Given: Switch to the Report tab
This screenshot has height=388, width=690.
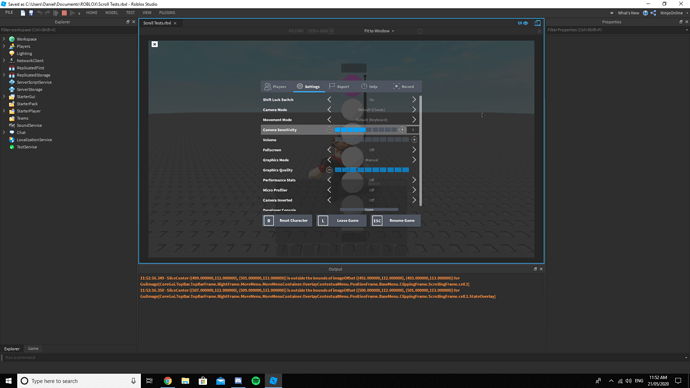Looking at the screenshot, I should click(x=339, y=87).
